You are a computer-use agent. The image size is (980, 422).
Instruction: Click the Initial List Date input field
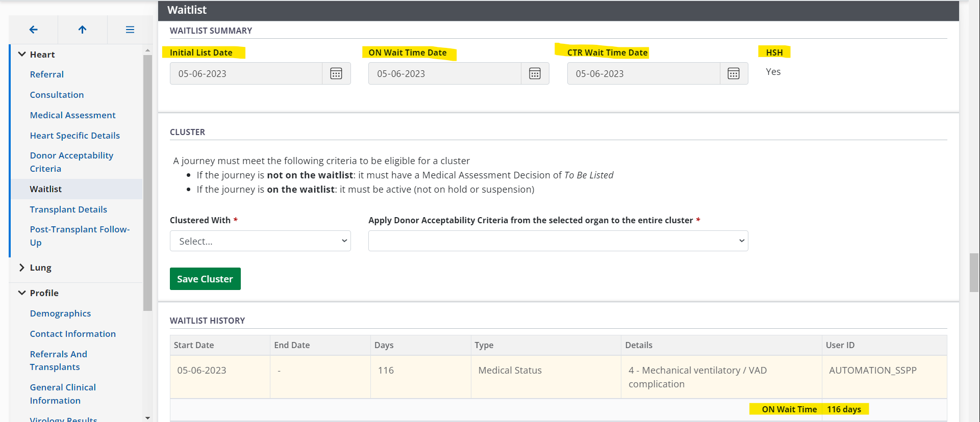(246, 73)
